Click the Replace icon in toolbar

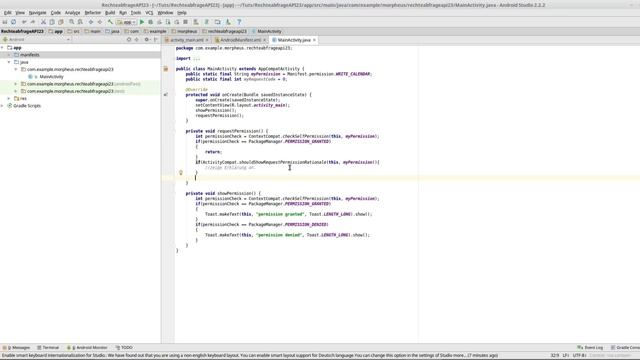coord(80,22)
